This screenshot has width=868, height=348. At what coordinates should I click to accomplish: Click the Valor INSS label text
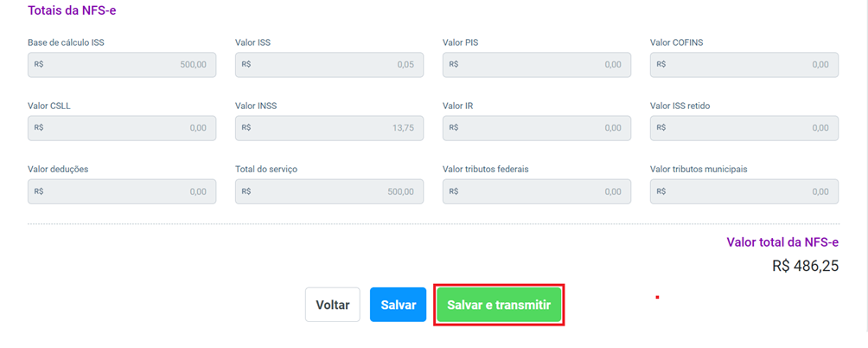point(256,106)
